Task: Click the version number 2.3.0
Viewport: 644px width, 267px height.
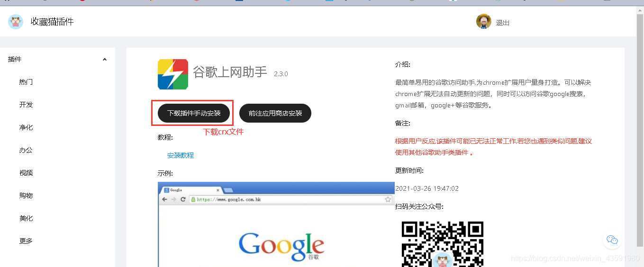Action: coord(281,74)
